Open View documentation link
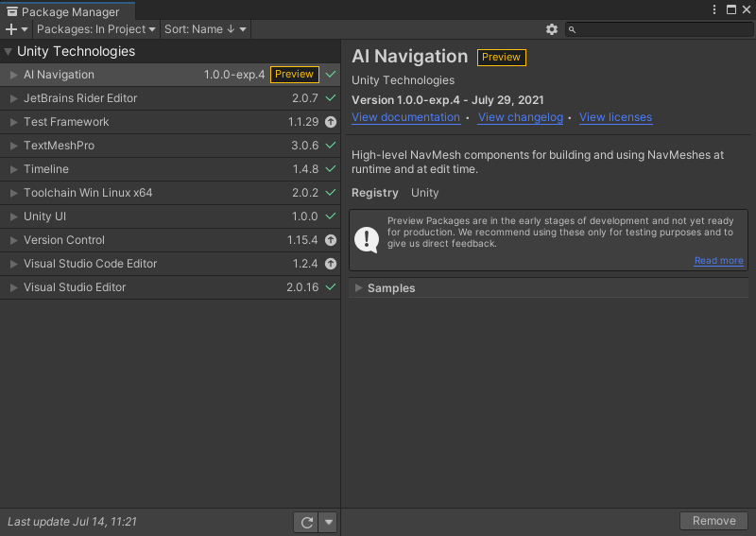The image size is (756, 536). point(405,117)
